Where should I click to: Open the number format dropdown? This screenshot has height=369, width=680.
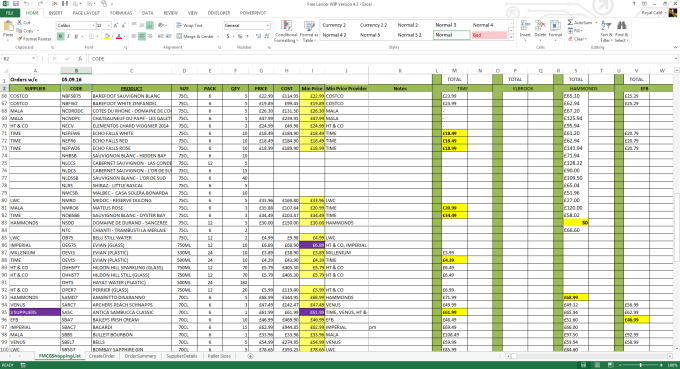coord(268,26)
